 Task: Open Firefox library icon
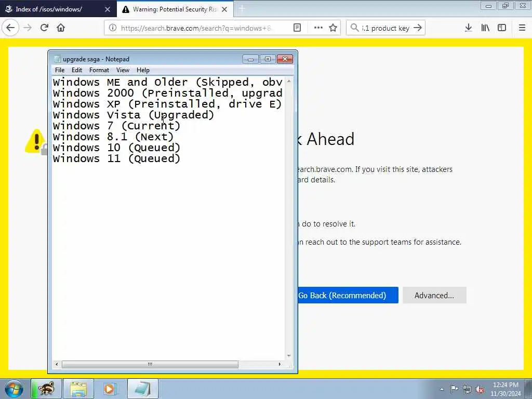pos(485,28)
